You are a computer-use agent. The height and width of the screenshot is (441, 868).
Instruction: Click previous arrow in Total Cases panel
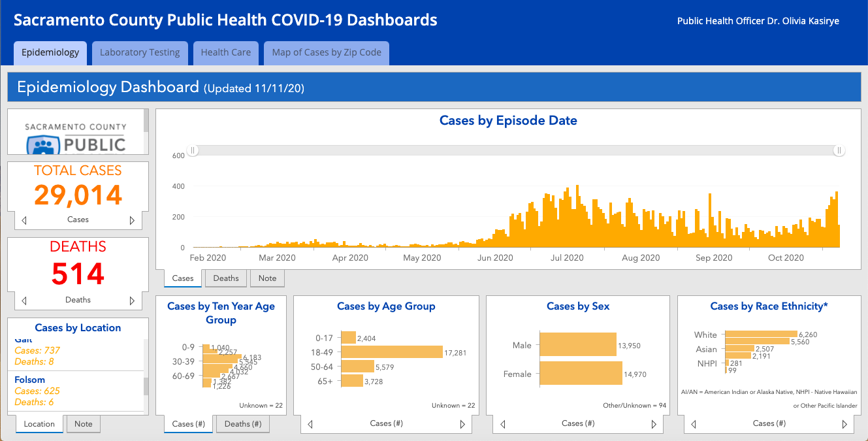(24, 221)
